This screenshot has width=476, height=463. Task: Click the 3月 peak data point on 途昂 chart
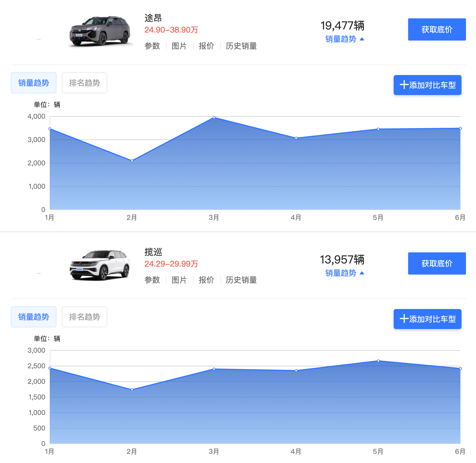214,118
